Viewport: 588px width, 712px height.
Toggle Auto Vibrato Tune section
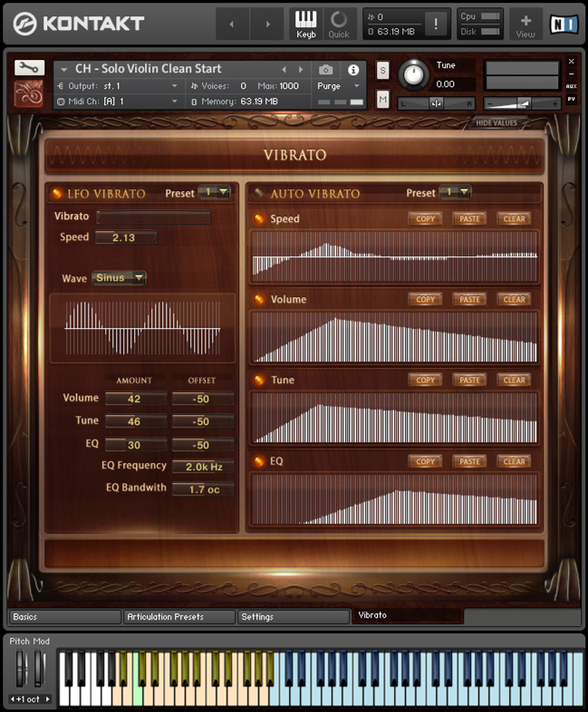coord(259,380)
